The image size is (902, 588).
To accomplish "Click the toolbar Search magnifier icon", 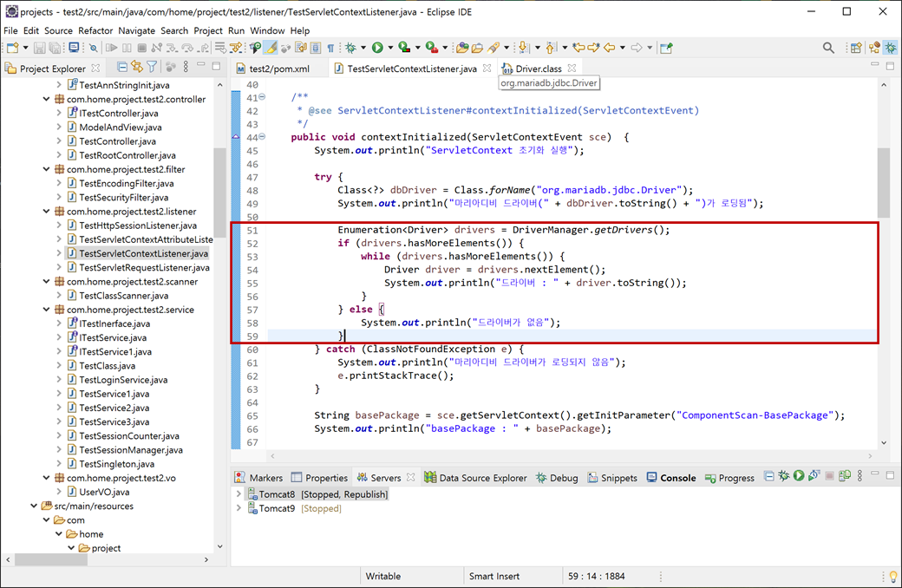I will tap(828, 48).
